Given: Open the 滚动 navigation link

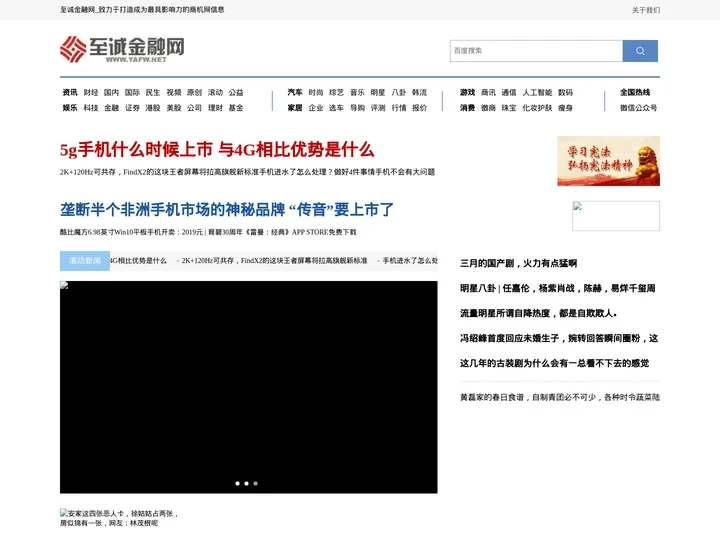Looking at the screenshot, I should tap(215, 92).
